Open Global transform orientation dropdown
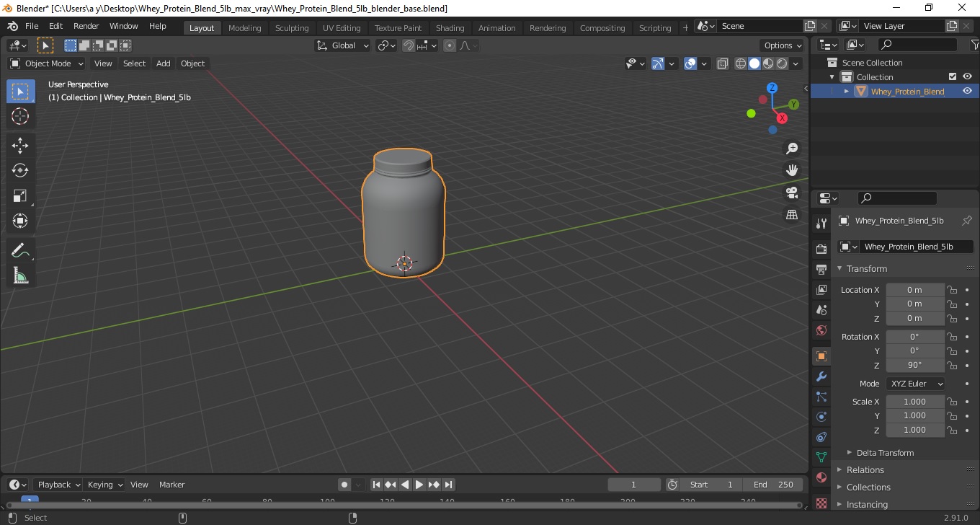 point(343,45)
